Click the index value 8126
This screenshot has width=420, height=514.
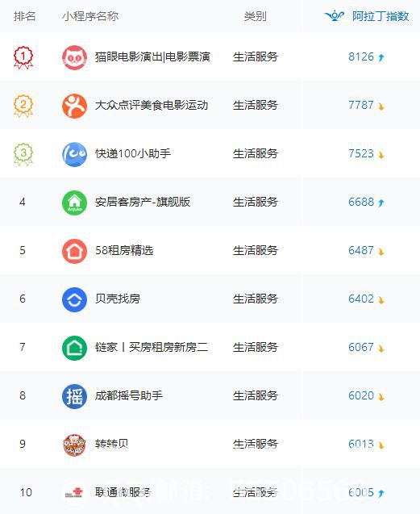click(x=360, y=57)
